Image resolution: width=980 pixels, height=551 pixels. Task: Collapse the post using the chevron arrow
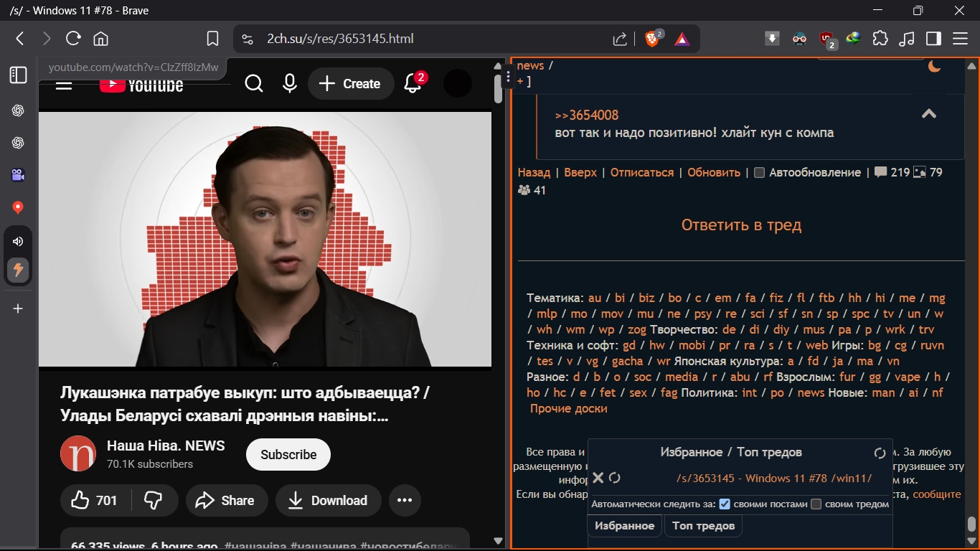(x=929, y=113)
